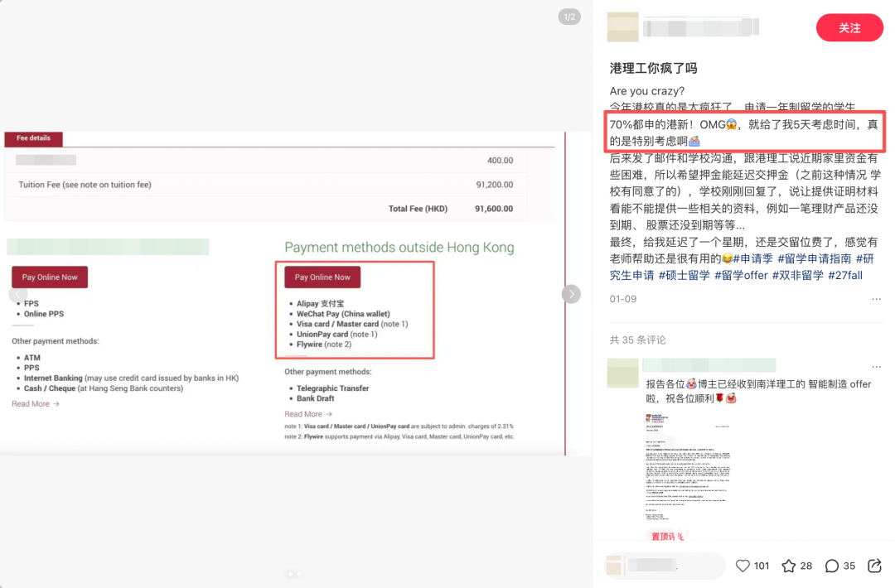The image size is (895, 588).
Task: Go to previous image with left arrow
Action: (x=18, y=294)
